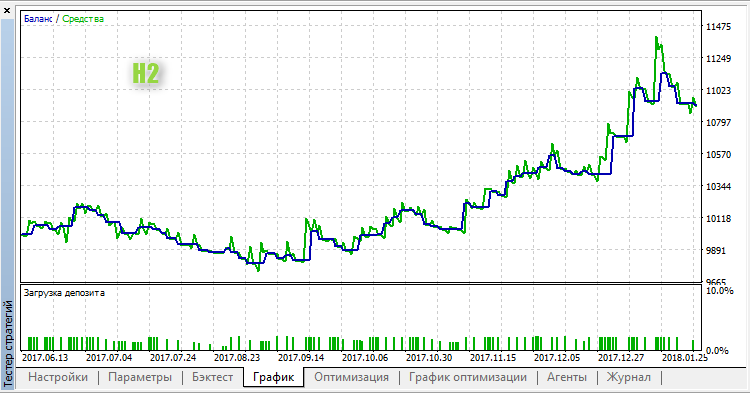Click the 10118 axis value
Screen dimensions: 750x394
click(718, 219)
